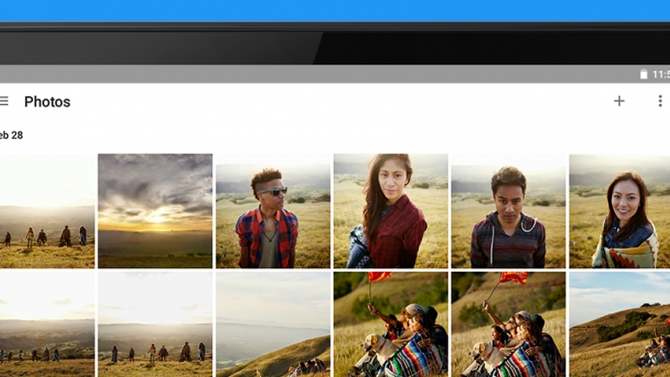Click the Photos title text
Viewport: 670px width, 377px height.
(47, 102)
